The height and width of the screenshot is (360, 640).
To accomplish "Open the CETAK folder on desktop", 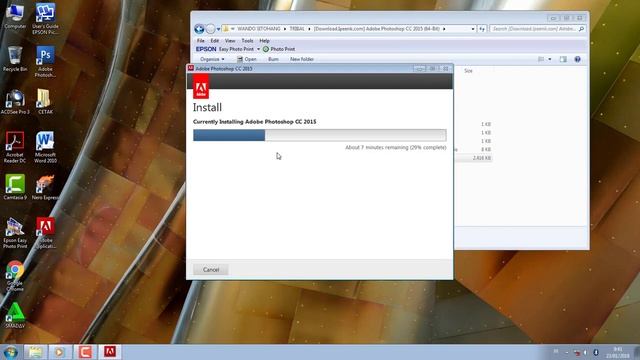I will coord(45,102).
